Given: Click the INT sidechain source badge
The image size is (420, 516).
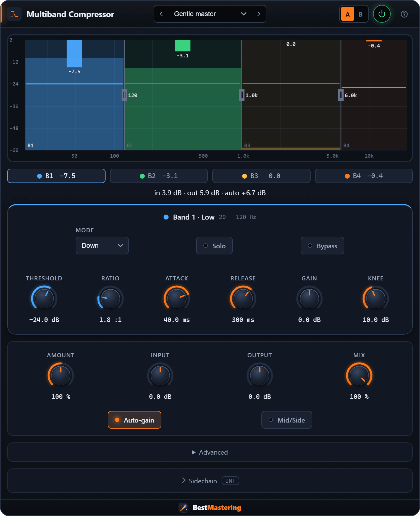Looking at the screenshot, I should (230, 481).
